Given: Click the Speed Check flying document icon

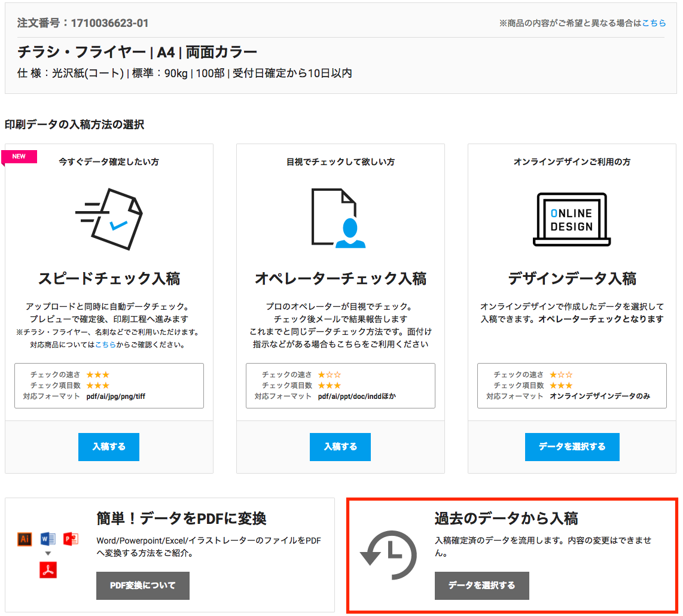Looking at the screenshot, I should (x=109, y=219).
